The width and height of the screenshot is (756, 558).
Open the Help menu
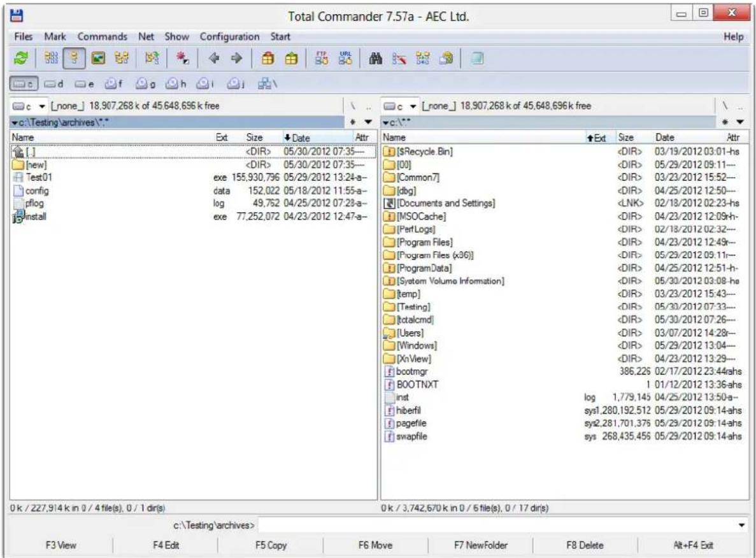733,37
